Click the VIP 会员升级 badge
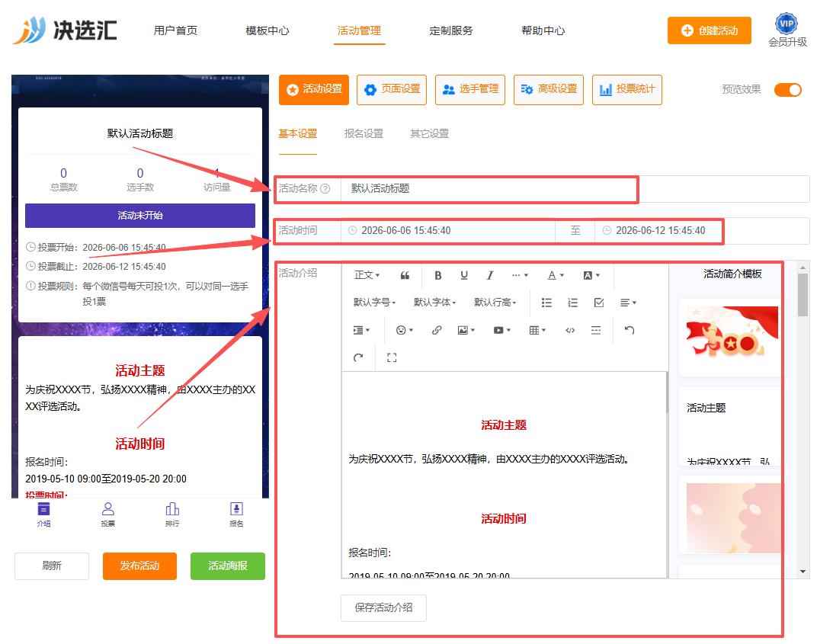 pos(787,30)
